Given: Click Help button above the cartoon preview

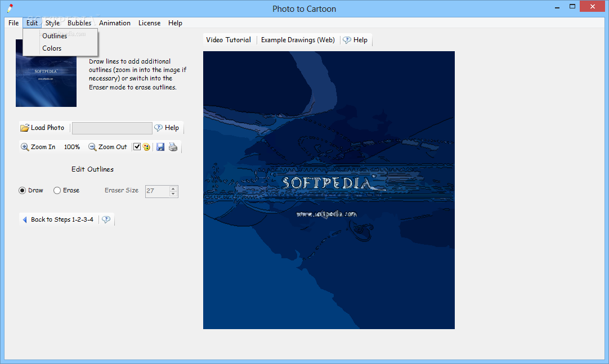Looking at the screenshot, I should pyautogui.click(x=355, y=40).
